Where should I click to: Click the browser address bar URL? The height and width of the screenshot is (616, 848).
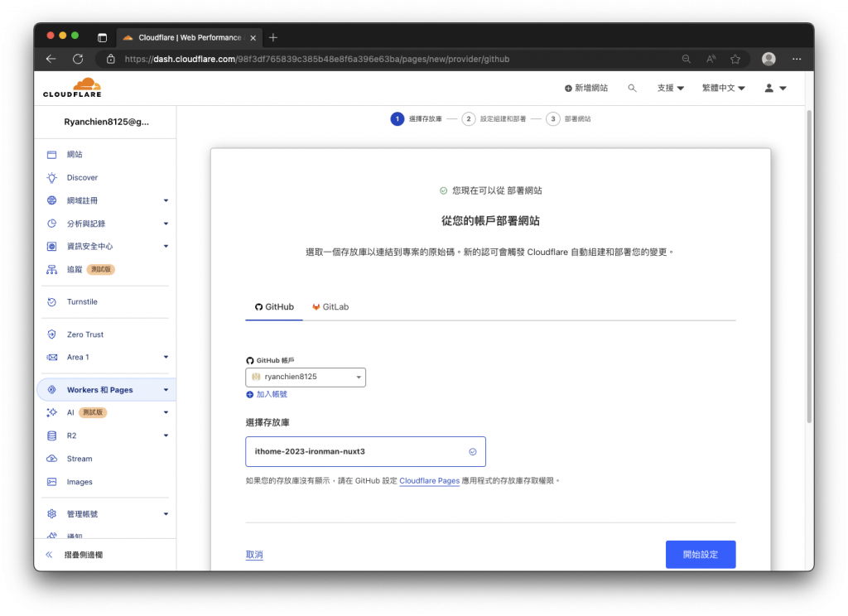click(317, 59)
